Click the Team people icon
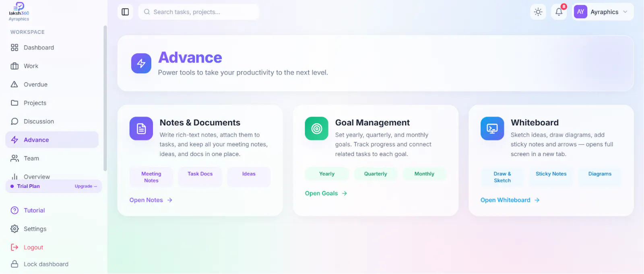644x274 pixels. (x=14, y=158)
